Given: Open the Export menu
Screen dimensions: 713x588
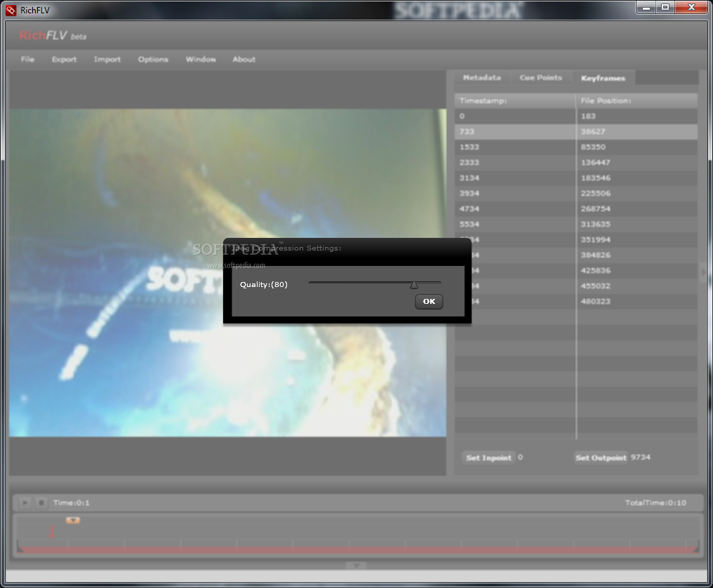Looking at the screenshot, I should pos(64,59).
